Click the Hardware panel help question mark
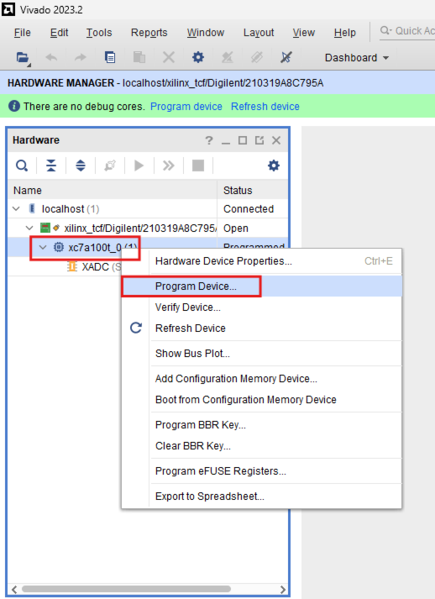The height and width of the screenshot is (599, 435). 209,141
